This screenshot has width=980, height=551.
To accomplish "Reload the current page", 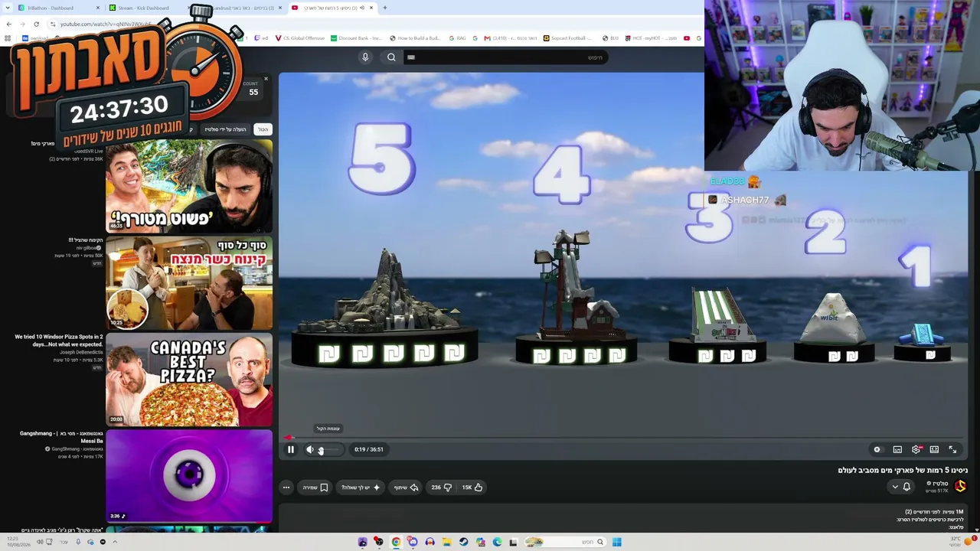I will tap(36, 24).
